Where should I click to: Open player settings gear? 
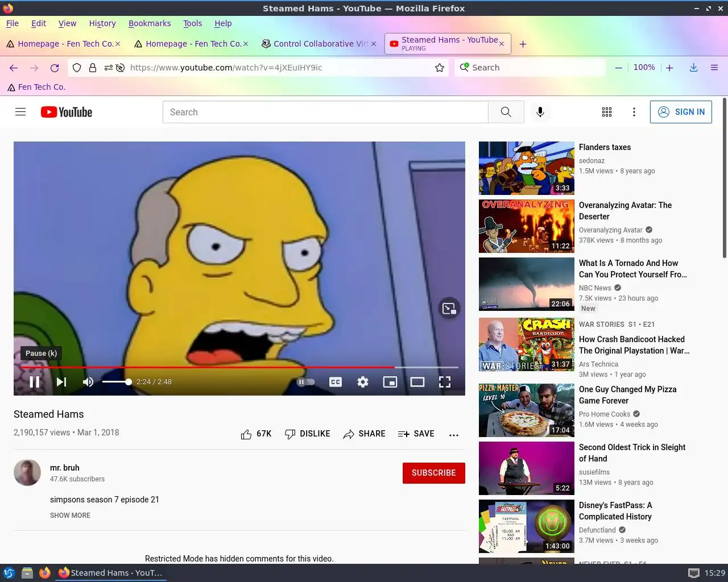click(363, 382)
